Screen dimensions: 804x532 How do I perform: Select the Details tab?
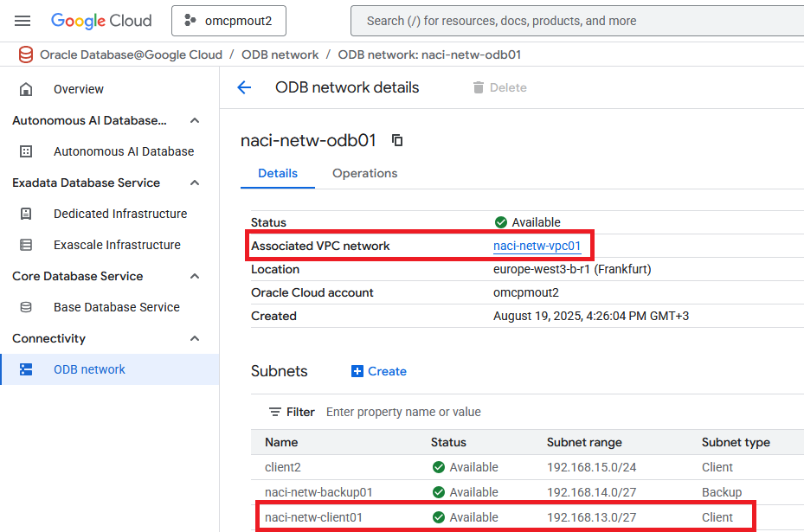278,173
